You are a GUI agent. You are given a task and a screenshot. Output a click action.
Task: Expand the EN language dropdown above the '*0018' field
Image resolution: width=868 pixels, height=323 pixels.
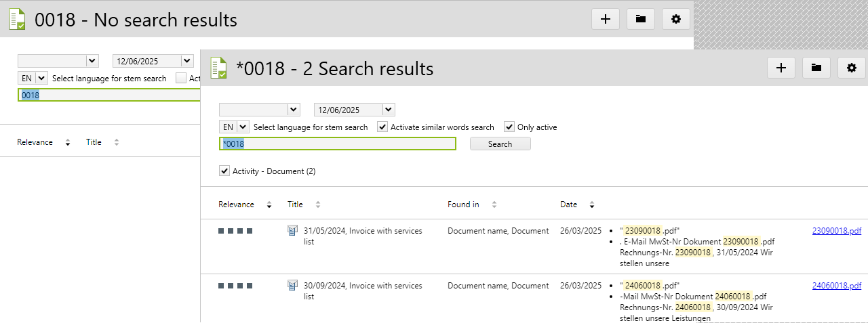(x=242, y=127)
